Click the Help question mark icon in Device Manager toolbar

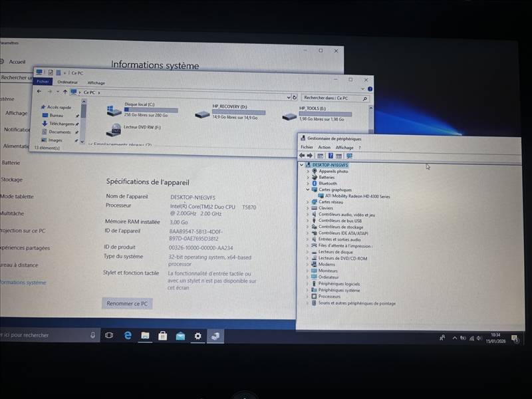[x=331, y=155]
